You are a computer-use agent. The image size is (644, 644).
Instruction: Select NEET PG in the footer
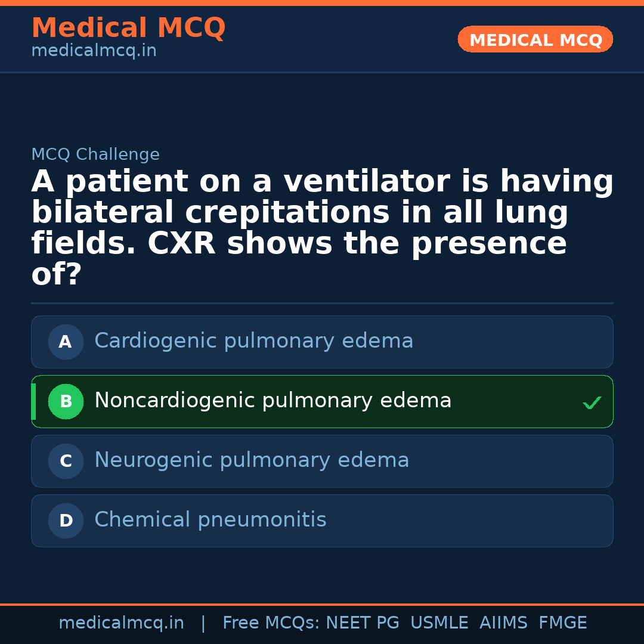pos(363,623)
